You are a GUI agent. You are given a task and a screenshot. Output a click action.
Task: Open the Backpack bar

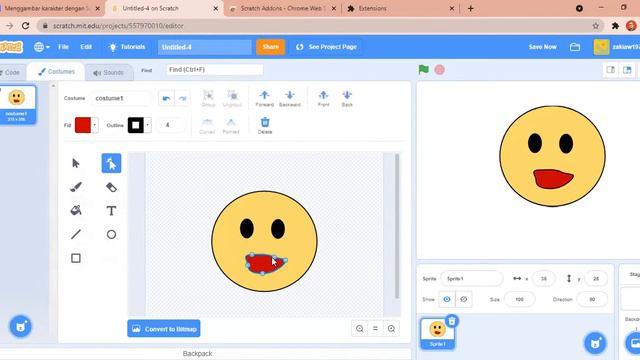[197, 354]
